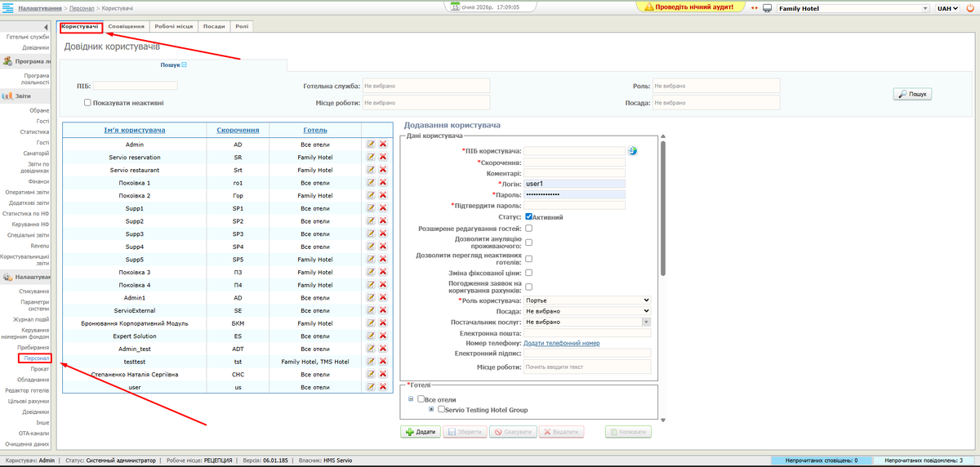Click the edit icon for the Admin row
The width and height of the screenshot is (980, 467).
[371, 145]
